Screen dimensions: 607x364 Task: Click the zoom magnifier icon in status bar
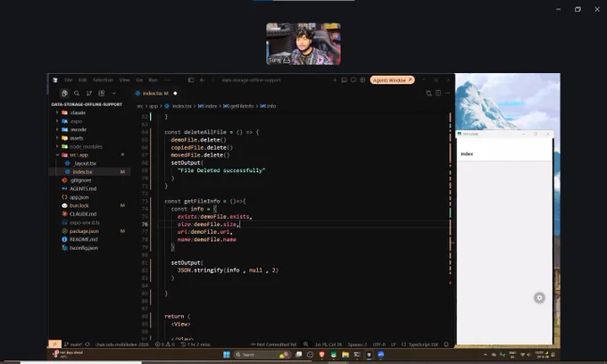coord(306,344)
